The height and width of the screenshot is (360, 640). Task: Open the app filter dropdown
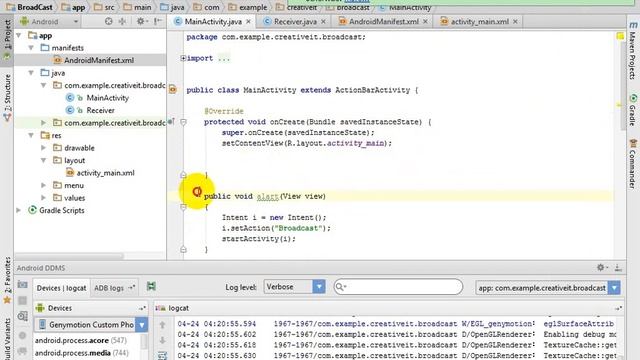click(x=548, y=288)
